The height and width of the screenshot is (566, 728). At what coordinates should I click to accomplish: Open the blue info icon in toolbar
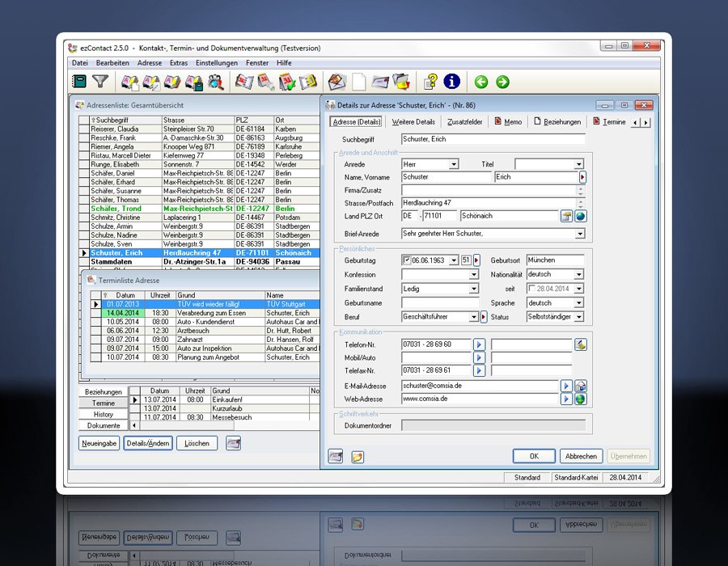tap(451, 82)
